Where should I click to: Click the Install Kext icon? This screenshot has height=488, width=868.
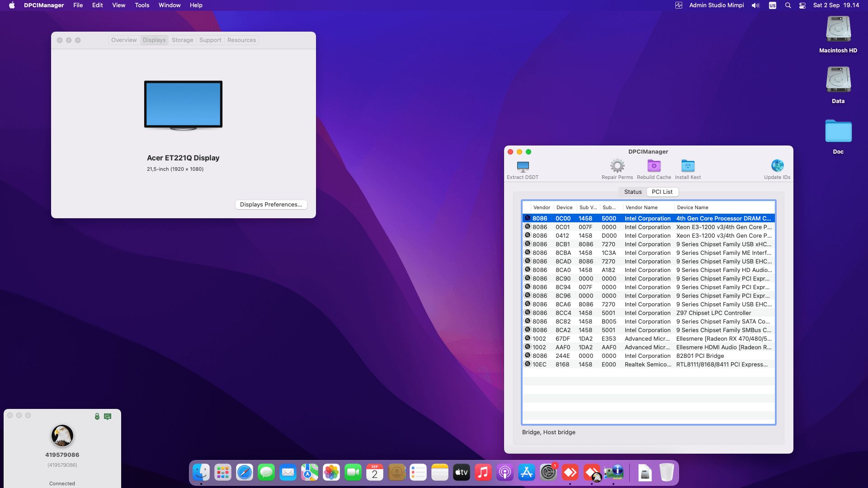[688, 166]
